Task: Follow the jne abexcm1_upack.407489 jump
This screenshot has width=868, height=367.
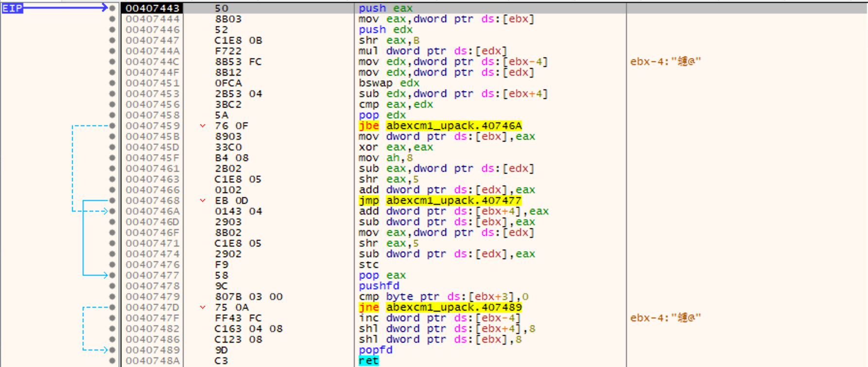Action: [x=440, y=307]
